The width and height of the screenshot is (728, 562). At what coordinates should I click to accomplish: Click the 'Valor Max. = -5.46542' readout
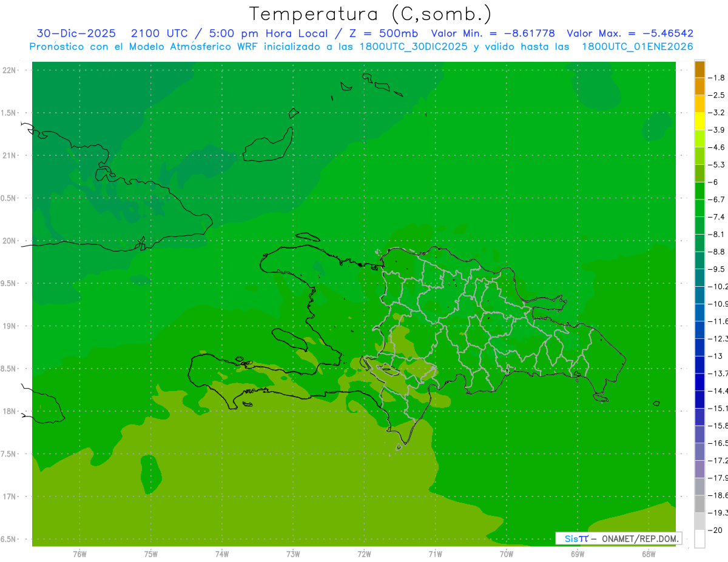point(630,33)
